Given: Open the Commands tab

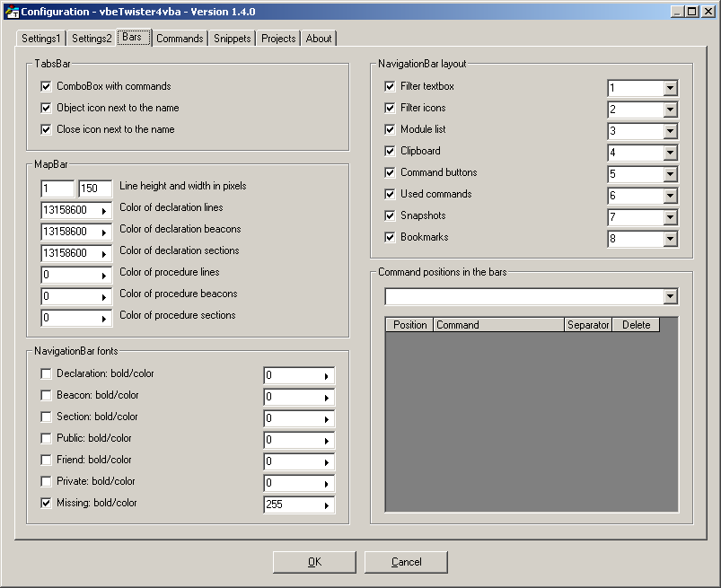Looking at the screenshot, I should point(180,39).
